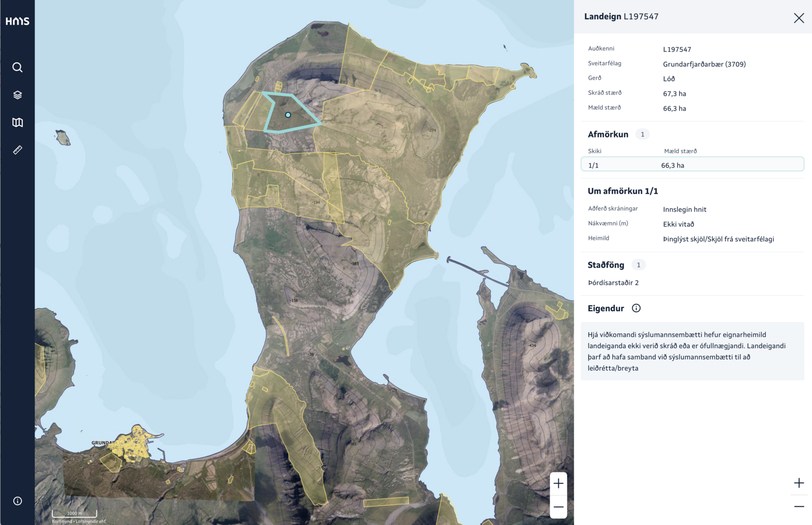Open the search tool in sidebar
Screen dimensions: 812x525
[x=17, y=67]
